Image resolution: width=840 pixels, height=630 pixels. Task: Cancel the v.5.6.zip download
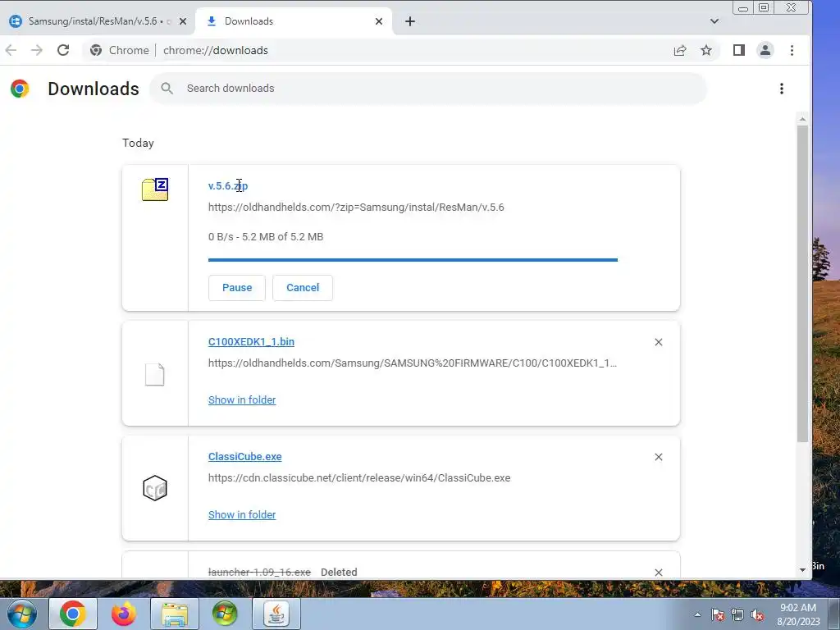(303, 288)
